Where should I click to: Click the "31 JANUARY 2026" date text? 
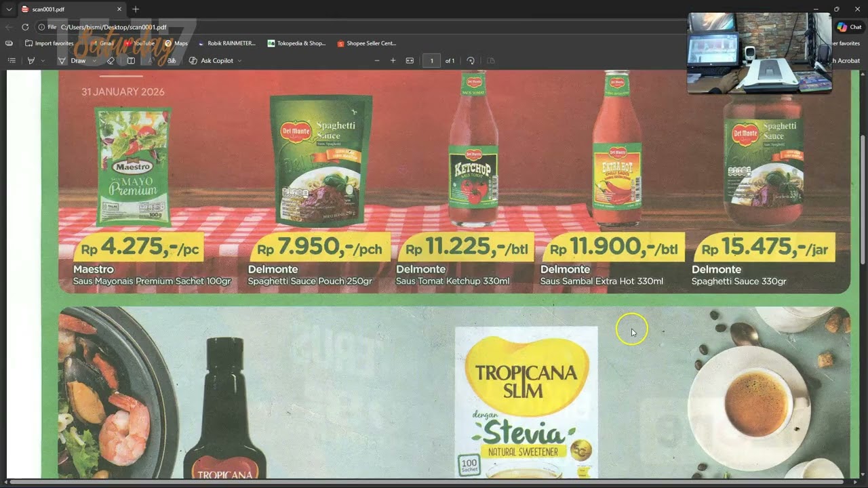click(x=123, y=91)
